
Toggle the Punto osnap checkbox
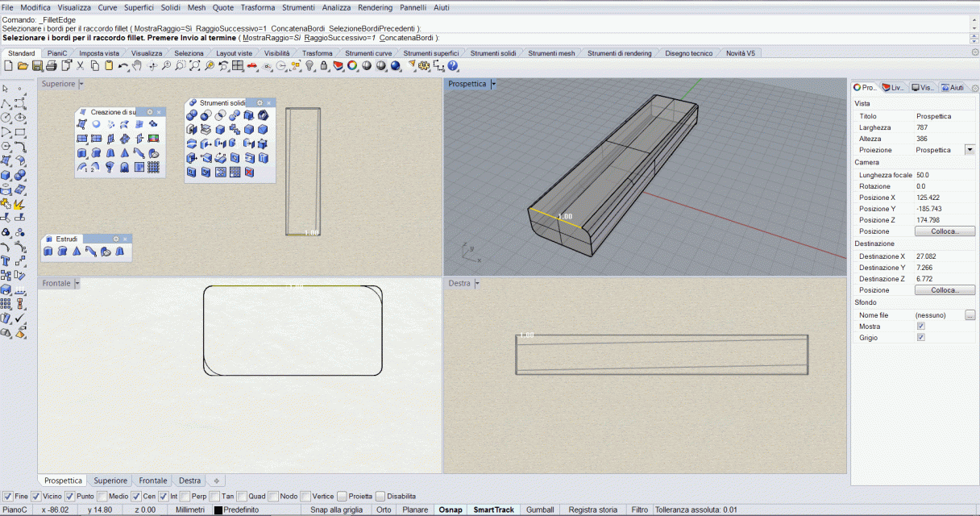[69, 496]
